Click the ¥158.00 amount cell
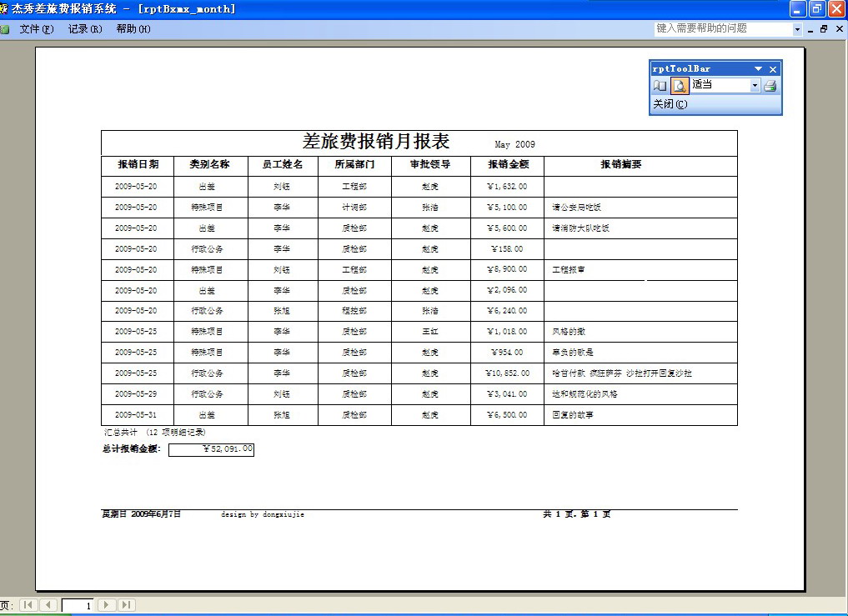Screen dimensions: 848x616 point(507,248)
